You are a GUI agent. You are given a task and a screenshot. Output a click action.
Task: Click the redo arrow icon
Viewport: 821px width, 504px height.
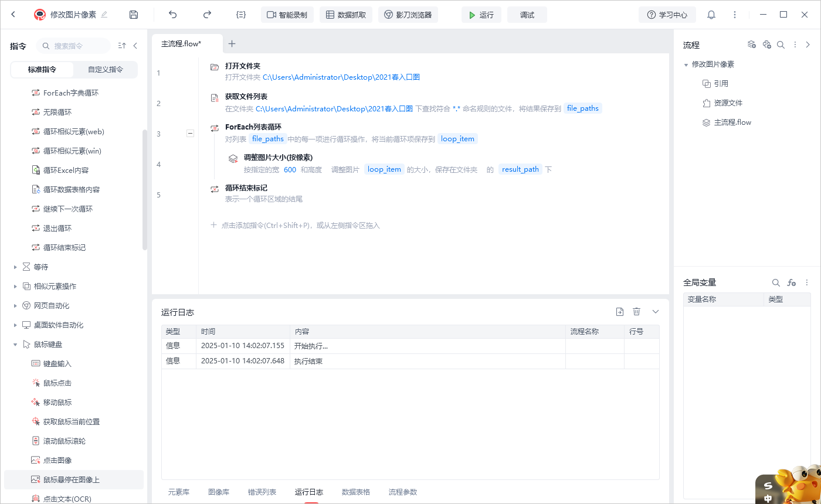point(207,15)
